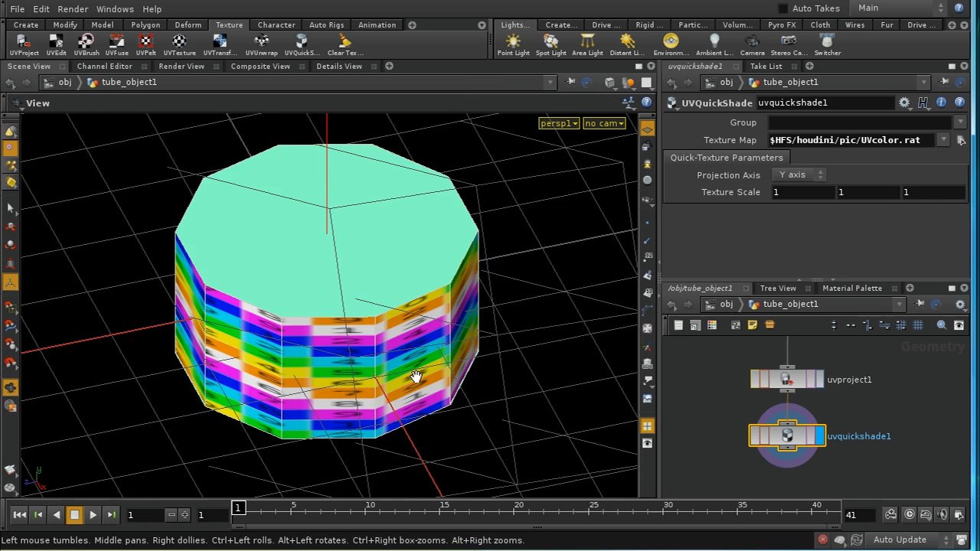Toggle Auto Update in the bottom bar
This screenshot has height=551, width=980.
tap(900, 540)
